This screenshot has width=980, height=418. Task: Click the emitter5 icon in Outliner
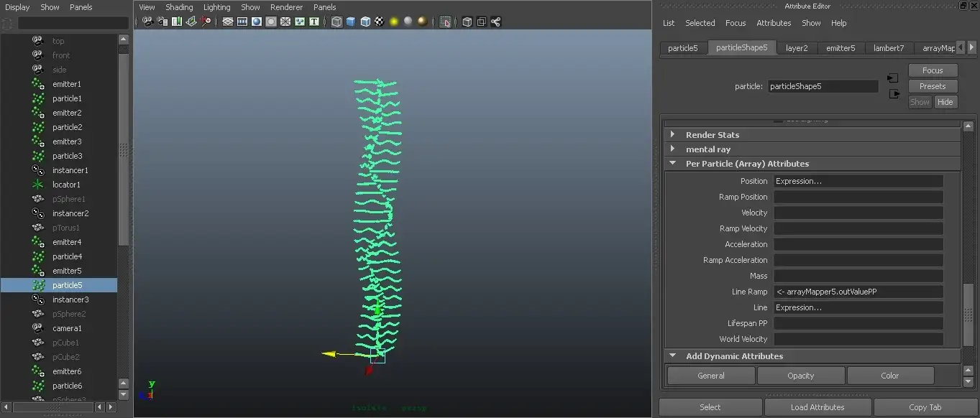tap(38, 271)
